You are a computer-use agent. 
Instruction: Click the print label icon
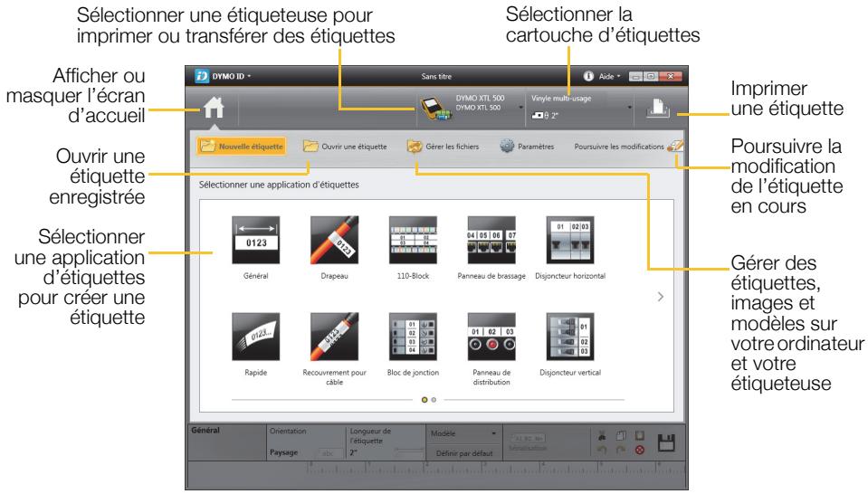point(658,108)
